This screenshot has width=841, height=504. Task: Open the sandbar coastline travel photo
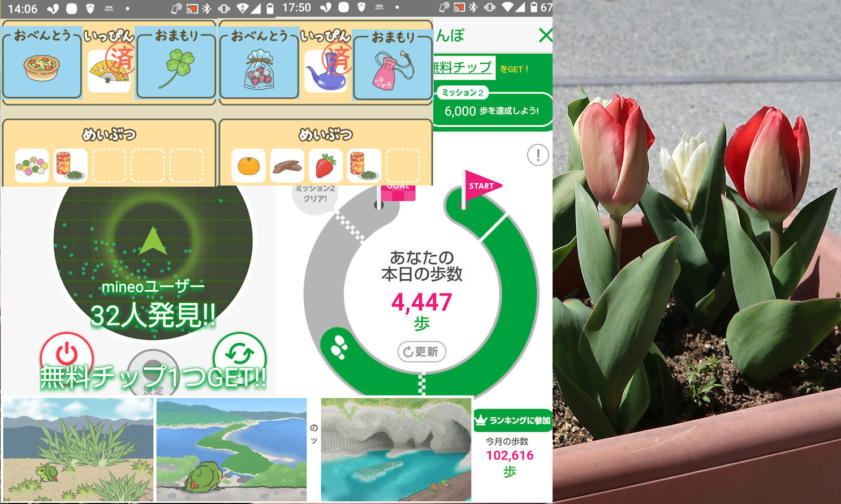tap(231, 449)
